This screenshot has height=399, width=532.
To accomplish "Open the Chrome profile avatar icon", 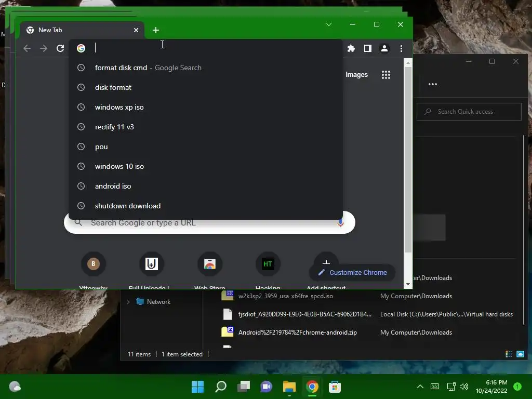I will pyautogui.click(x=384, y=48).
